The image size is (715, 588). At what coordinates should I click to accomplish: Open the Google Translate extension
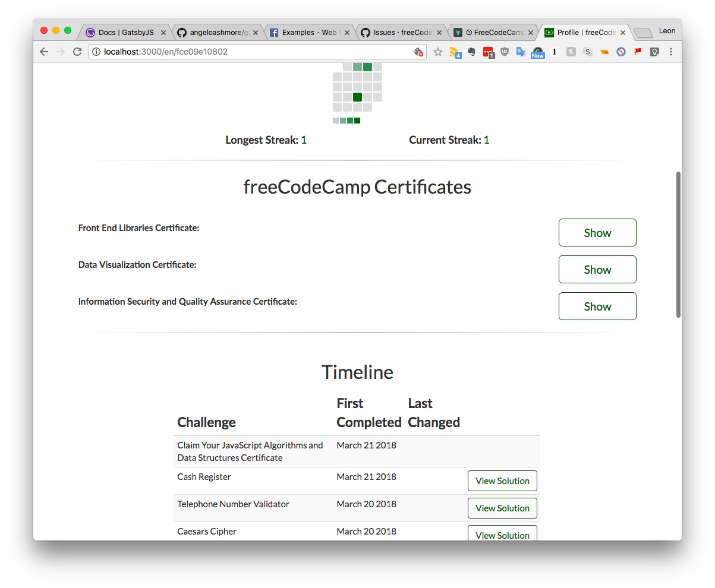pos(521,52)
